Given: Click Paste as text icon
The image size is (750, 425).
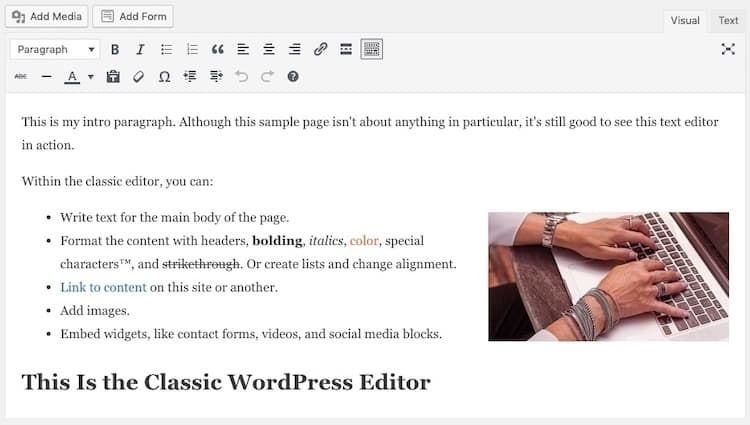Looking at the screenshot, I should [x=113, y=76].
